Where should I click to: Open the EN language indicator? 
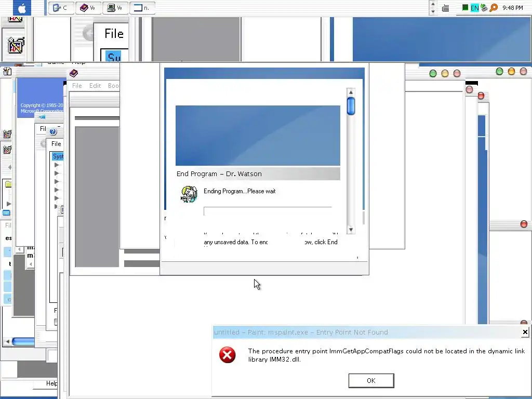474,8
